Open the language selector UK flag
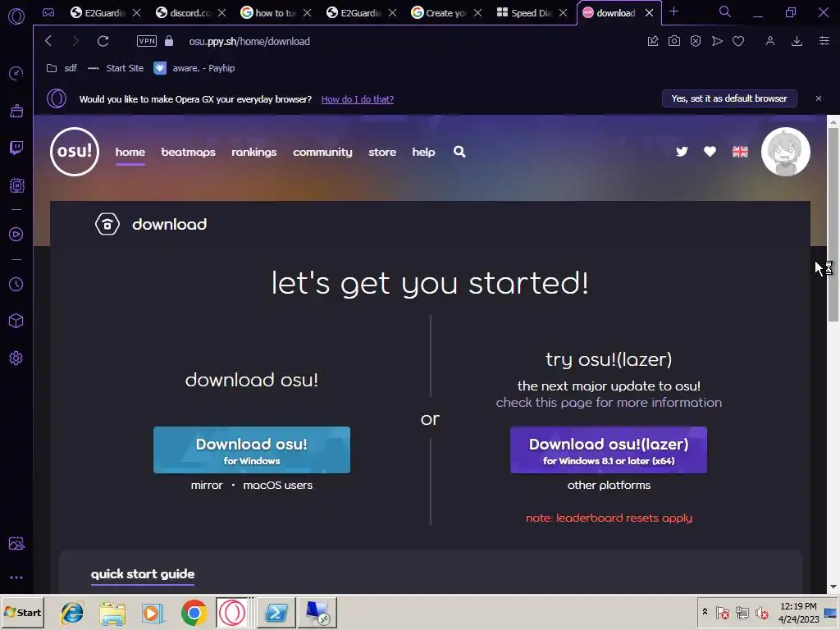840x630 pixels. click(740, 152)
